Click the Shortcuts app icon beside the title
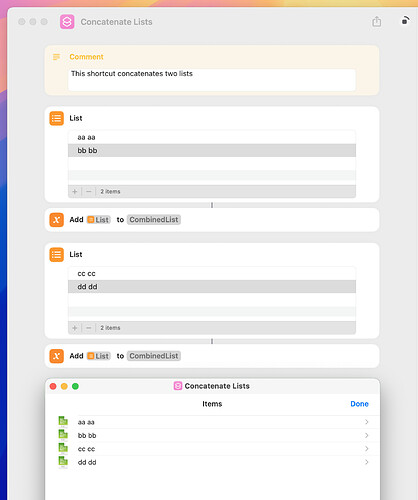418x500 pixels. [67, 22]
